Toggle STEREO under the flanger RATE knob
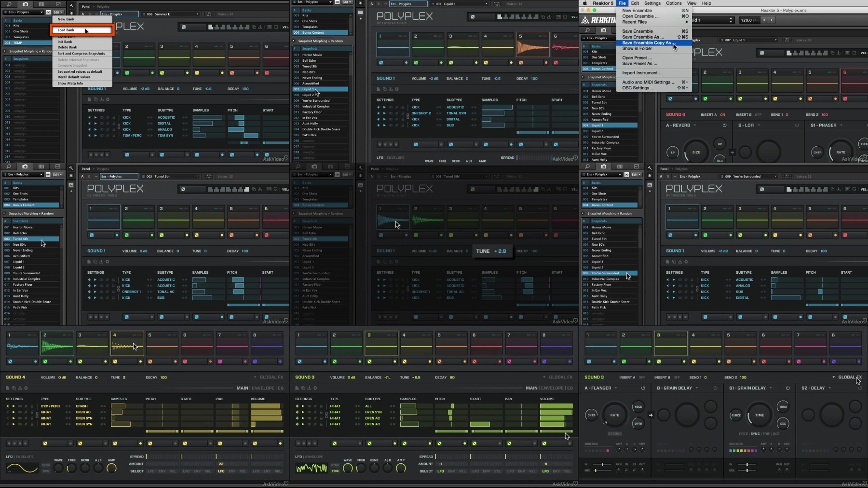868x488 pixels. (614, 434)
